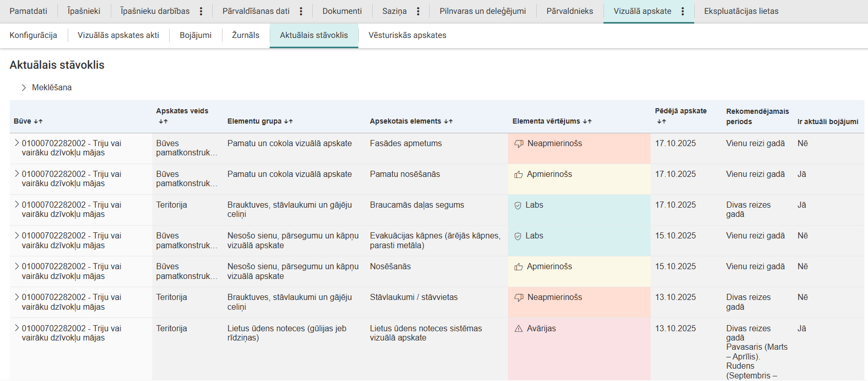Sort by Apsekotais elements arrows

pos(448,122)
